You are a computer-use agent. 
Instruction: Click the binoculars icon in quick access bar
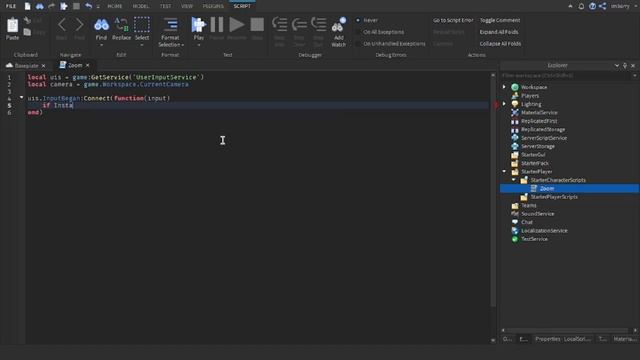coord(40,6)
